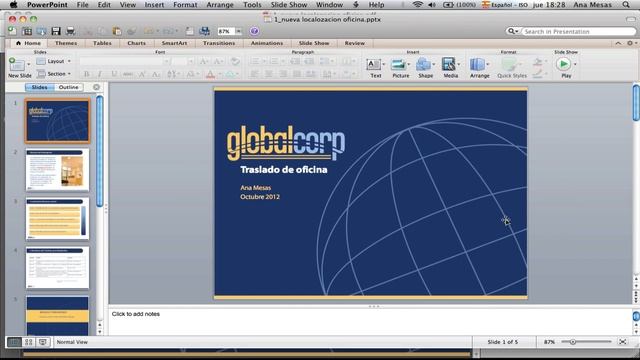This screenshot has height=360, width=640.
Task: Open the Review ribbon tab
Action: point(354,43)
